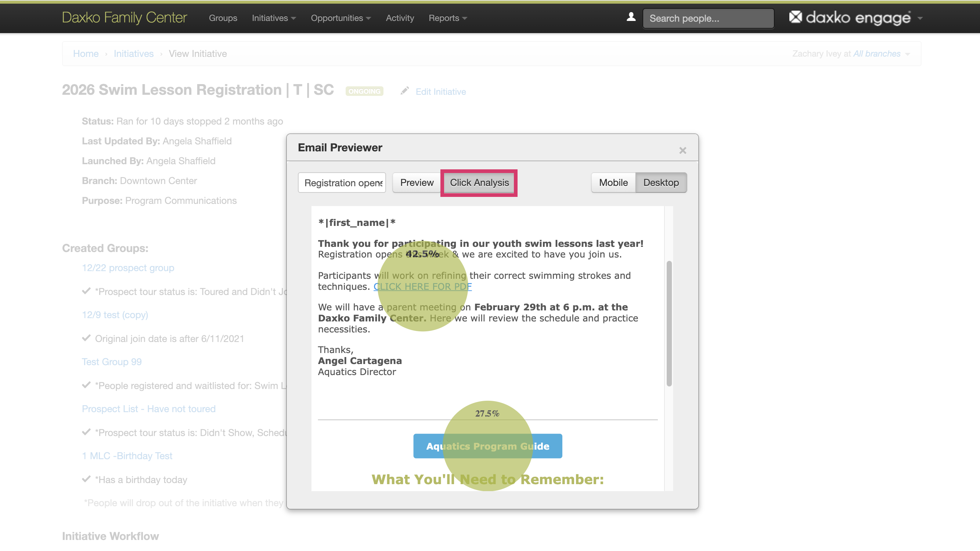980x551 pixels.
Task: Expand the Initiatives menu
Action: [274, 18]
